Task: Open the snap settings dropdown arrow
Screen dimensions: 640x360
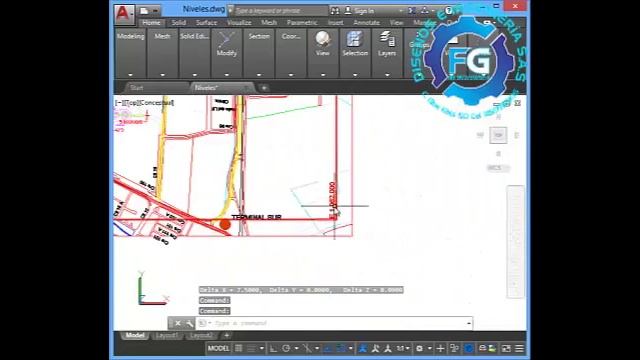Action: (x=262, y=349)
